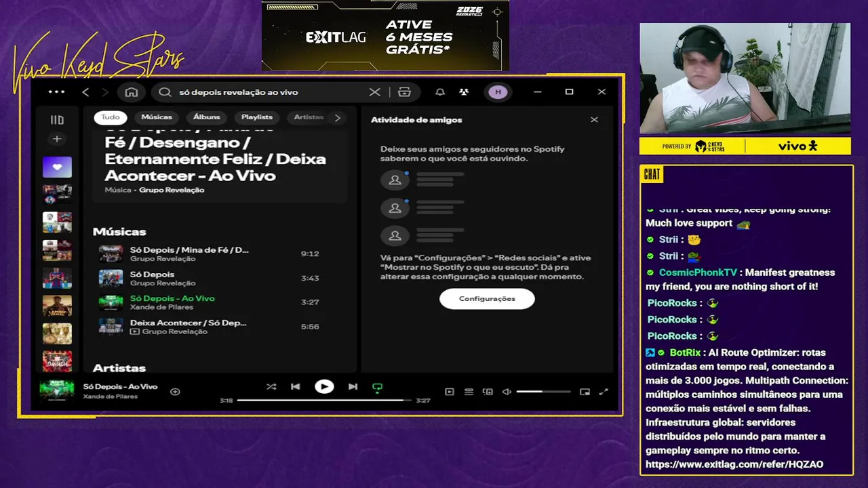Screen dimensions: 868x488
Task: Show more filter chips with right chevron
Action: 338,117
